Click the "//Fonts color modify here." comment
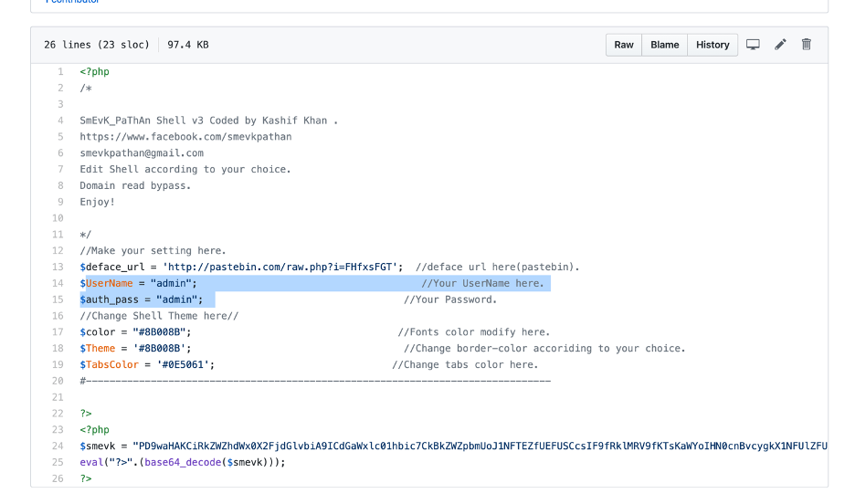Viewport: 855px width, 504px height. point(474,331)
